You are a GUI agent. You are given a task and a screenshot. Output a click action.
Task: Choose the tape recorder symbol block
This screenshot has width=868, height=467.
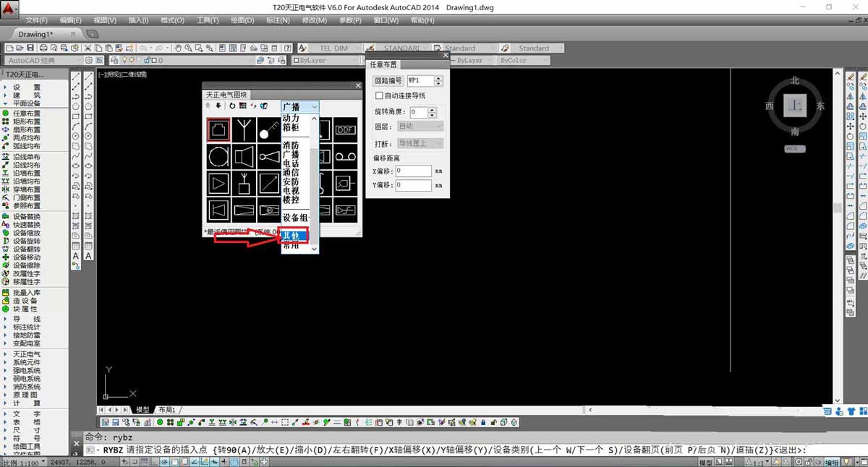click(x=345, y=155)
